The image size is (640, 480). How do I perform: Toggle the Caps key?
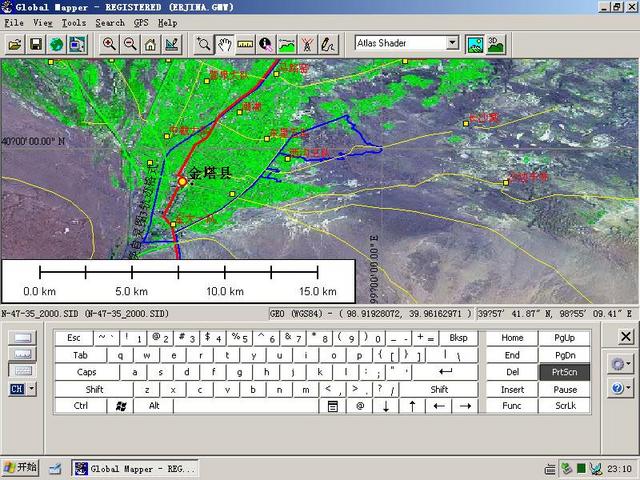point(87,372)
